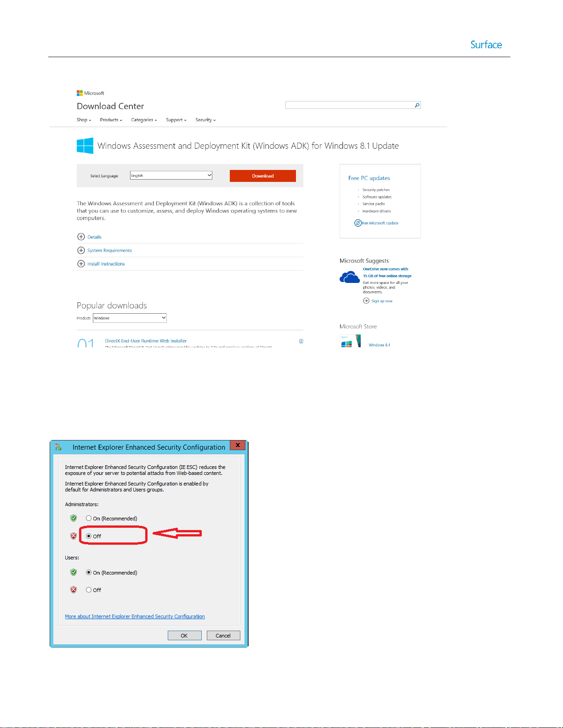
Task: Click the Windows logo beside ADK title
Action: coord(85,146)
